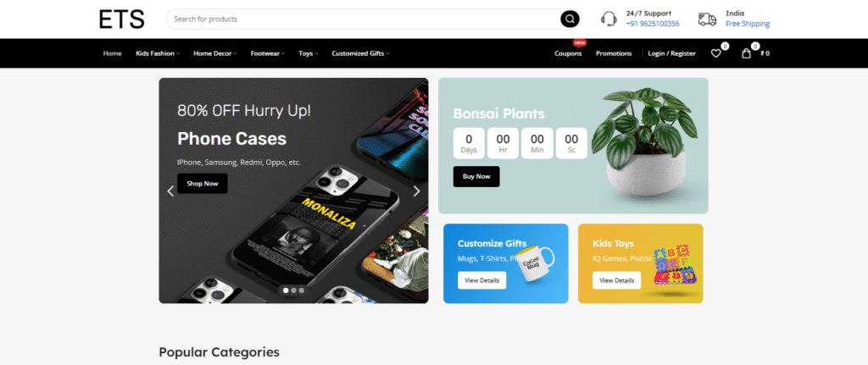Click the search magnifier icon button
The width and height of the screenshot is (868, 365).
[570, 19]
